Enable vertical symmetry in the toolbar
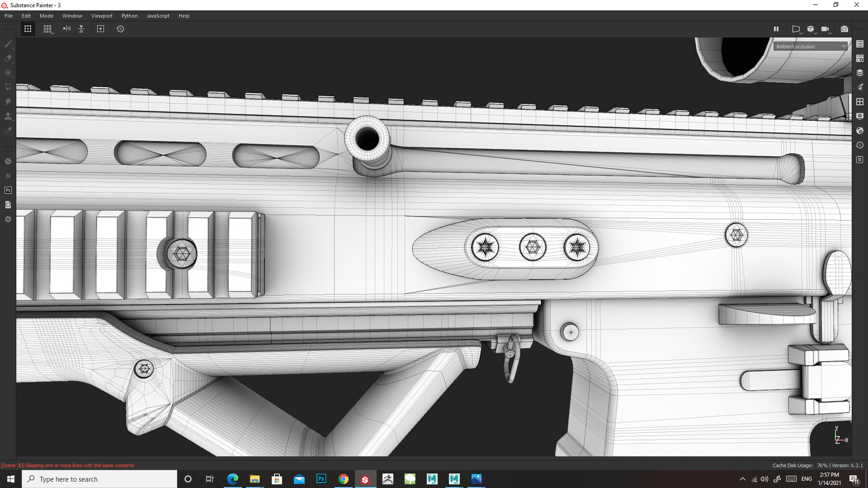 pyautogui.click(x=81, y=29)
